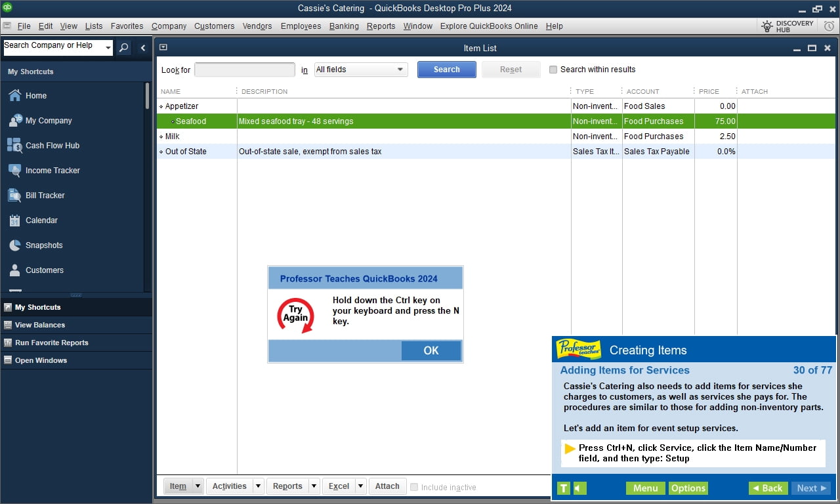Open the Edit menu
This screenshot has height=504, width=840.
point(46,26)
